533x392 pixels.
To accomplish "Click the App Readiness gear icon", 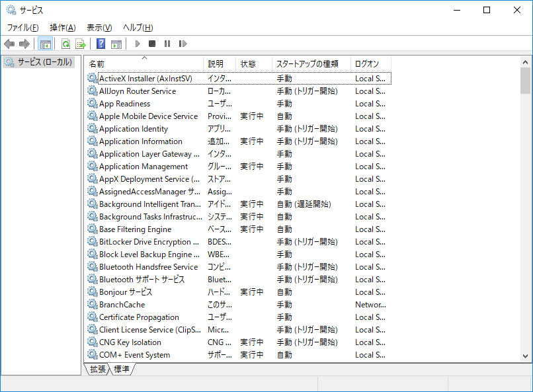I will 92,103.
